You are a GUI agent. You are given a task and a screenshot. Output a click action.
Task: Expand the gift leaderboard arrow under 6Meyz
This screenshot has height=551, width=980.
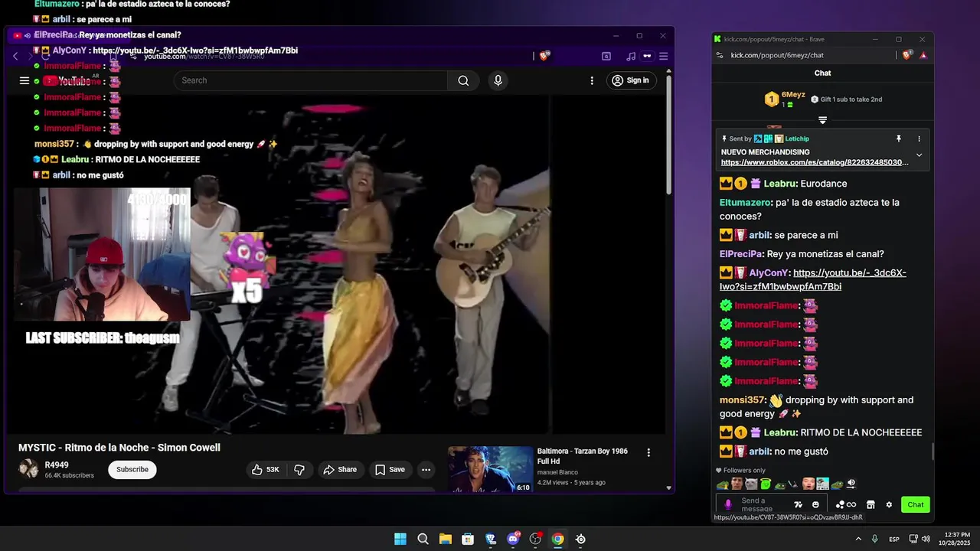coord(822,120)
